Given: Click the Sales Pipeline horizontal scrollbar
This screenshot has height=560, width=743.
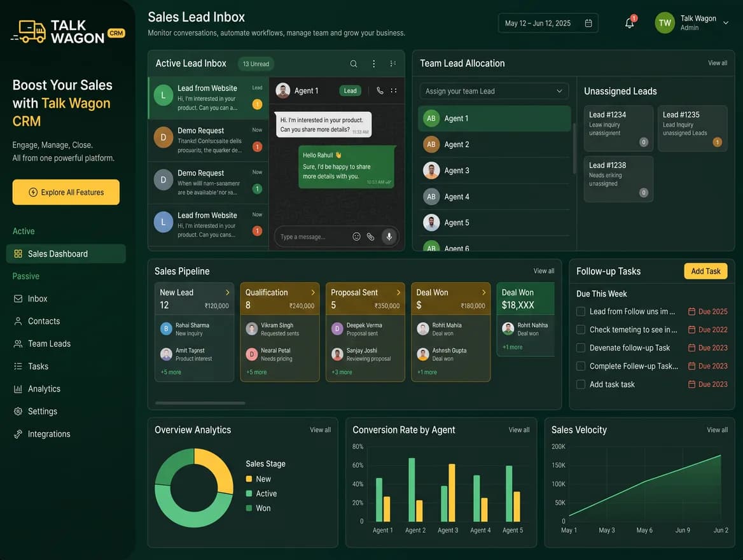Looking at the screenshot, I should tap(200, 403).
